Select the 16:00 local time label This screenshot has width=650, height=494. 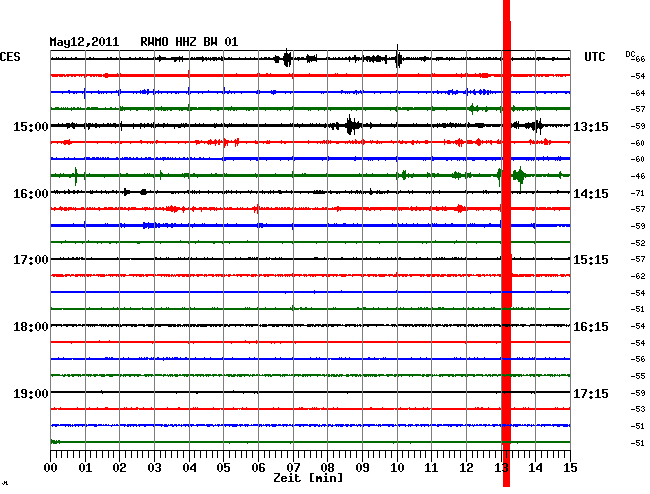[x=31, y=194]
